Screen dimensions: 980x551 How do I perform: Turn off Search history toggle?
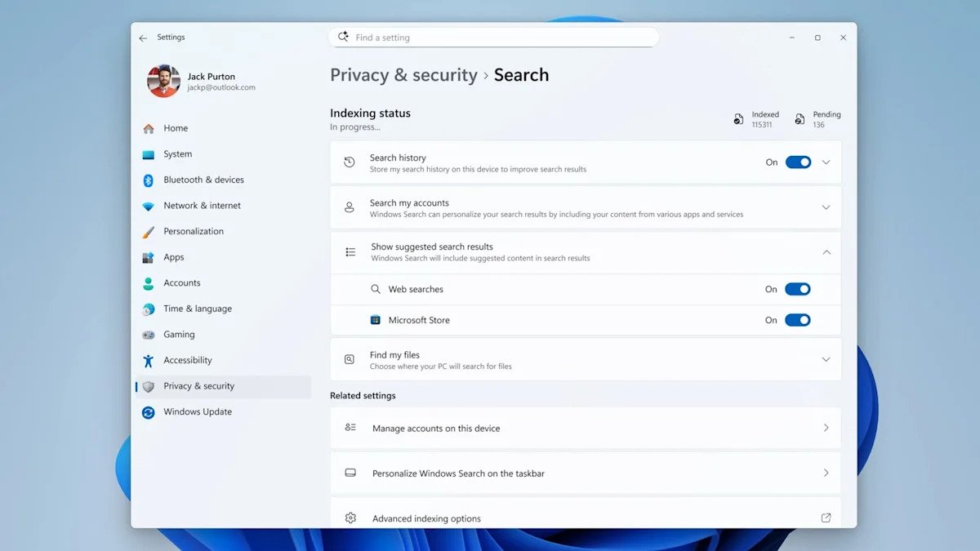click(798, 162)
